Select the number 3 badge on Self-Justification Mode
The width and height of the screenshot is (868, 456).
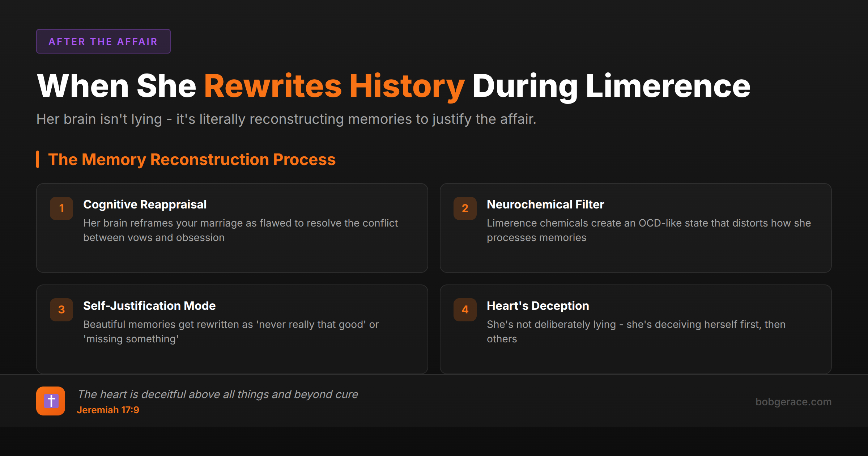[x=61, y=310]
